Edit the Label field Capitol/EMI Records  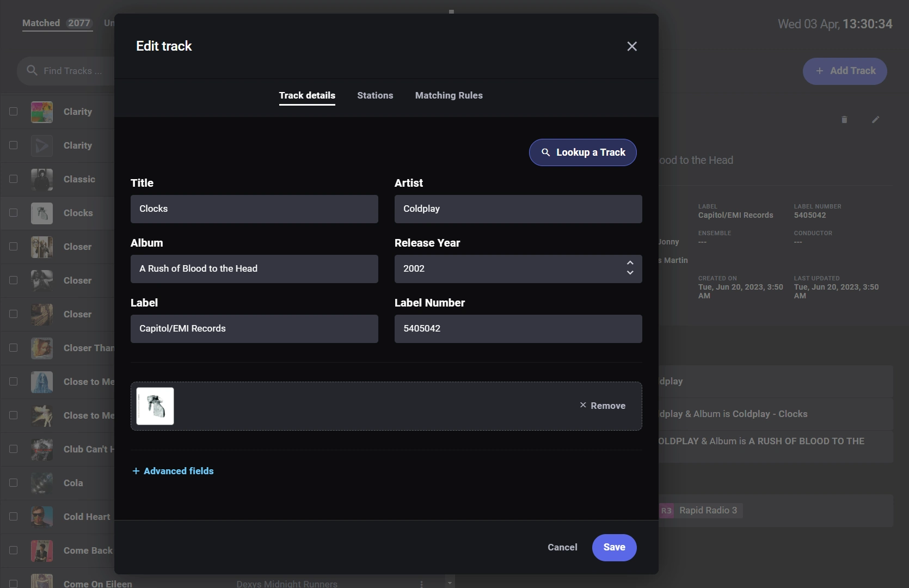[254, 329]
